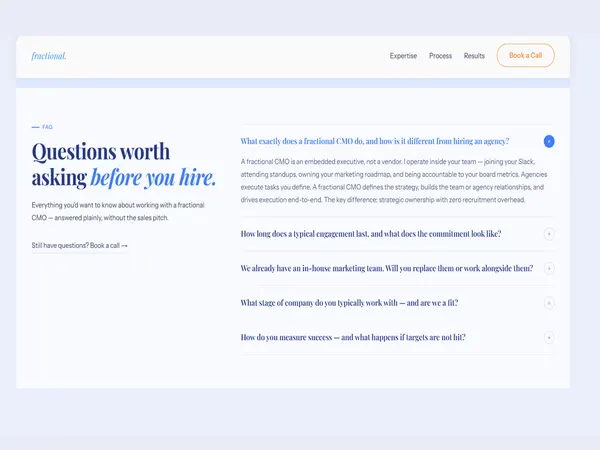Open 'How do you measure success' question

[353, 337]
